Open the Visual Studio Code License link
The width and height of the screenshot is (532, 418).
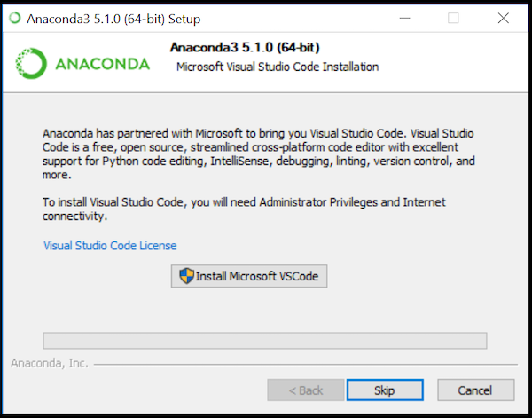[x=110, y=245]
